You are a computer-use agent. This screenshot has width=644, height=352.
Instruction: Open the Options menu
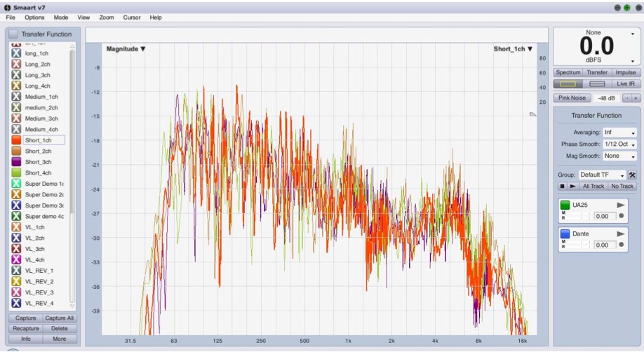pos(34,18)
